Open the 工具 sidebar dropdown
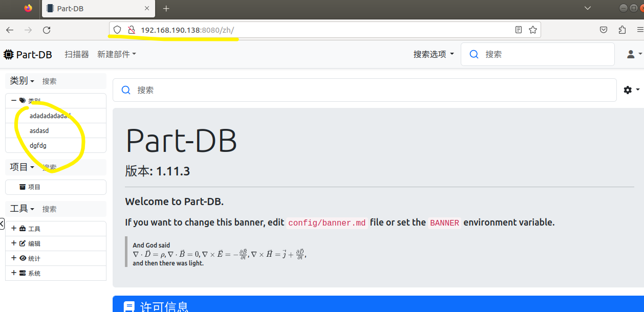 (22, 209)
